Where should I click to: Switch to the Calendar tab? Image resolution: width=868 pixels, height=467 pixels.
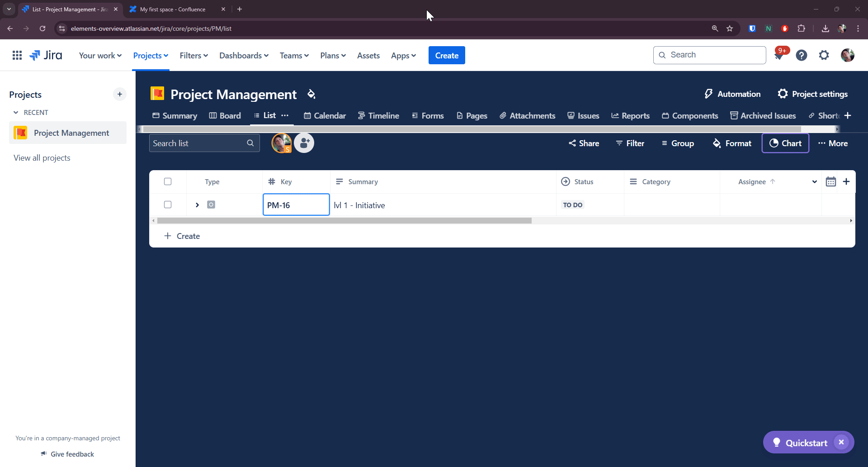[x=325, y=115]
